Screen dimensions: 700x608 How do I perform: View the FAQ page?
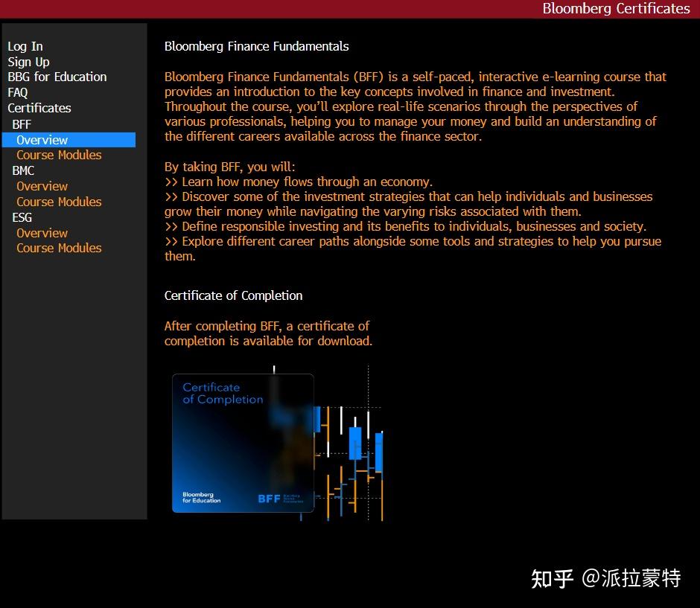pos(16,92)
